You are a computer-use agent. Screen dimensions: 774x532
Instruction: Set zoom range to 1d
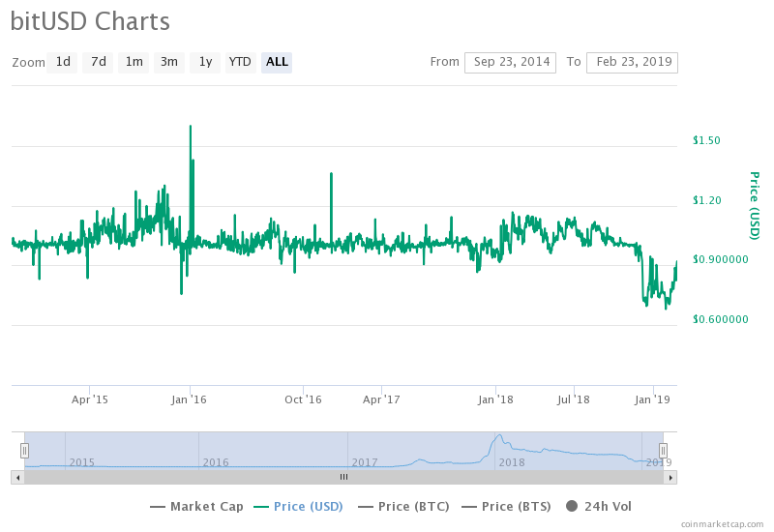[x=62, y=62]
